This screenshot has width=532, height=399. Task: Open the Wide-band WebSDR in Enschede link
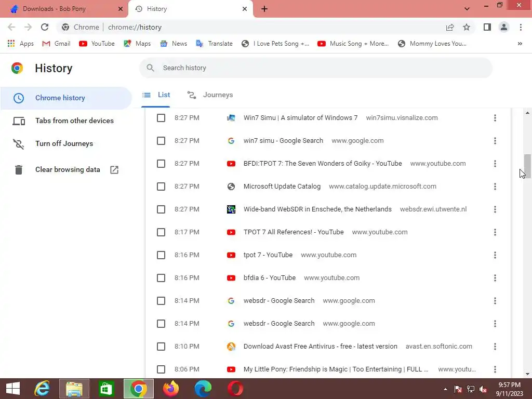click(x=317, y=209)
